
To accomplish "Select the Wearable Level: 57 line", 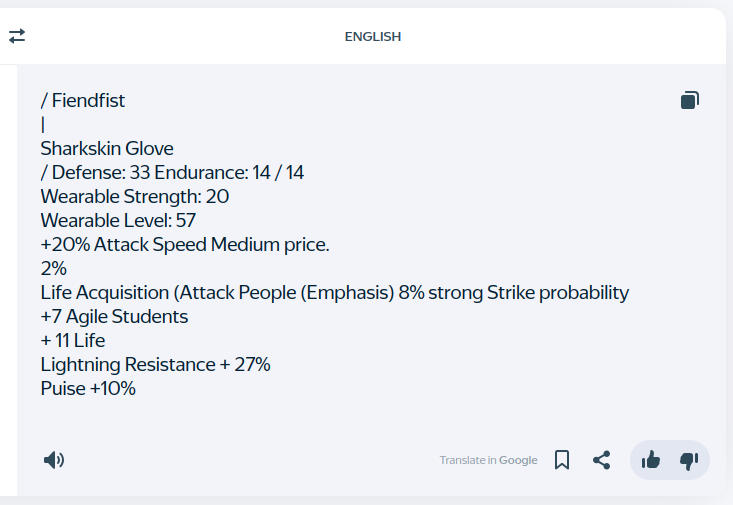I will (x=118, y=220).
